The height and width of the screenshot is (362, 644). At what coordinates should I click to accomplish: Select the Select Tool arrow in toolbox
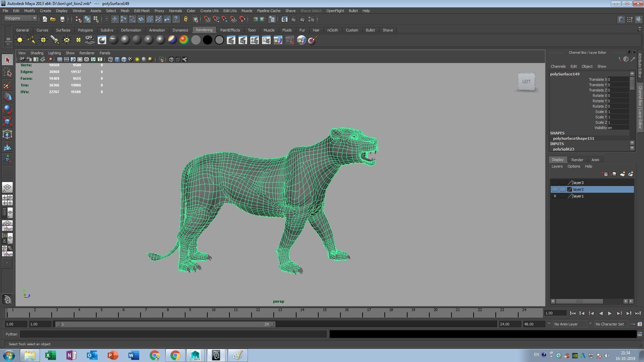[x=7, y=60]
